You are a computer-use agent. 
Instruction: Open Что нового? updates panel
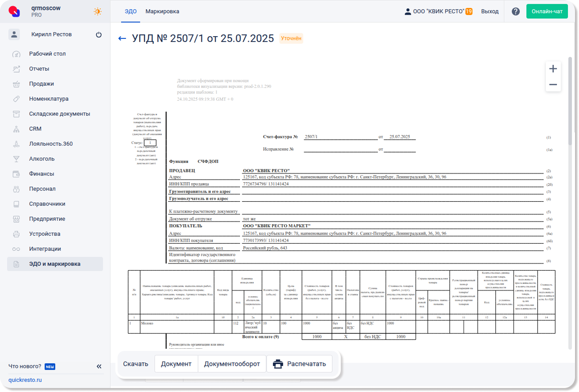point(25,366)
